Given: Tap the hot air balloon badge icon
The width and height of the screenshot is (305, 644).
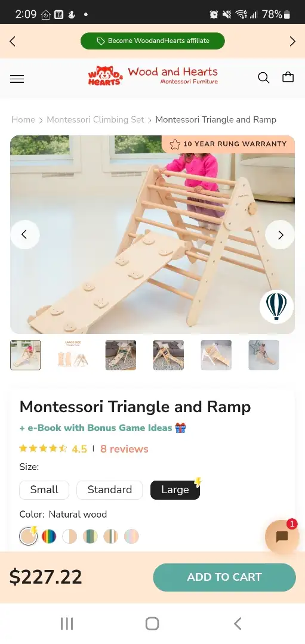Looking at the screenshot, I should coord(276,306).
